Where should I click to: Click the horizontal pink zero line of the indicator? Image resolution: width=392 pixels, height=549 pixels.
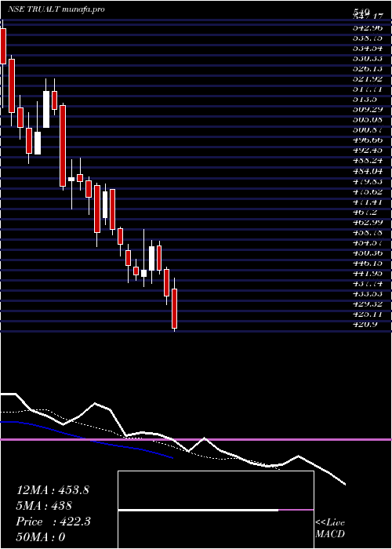[x=196, y=439]
